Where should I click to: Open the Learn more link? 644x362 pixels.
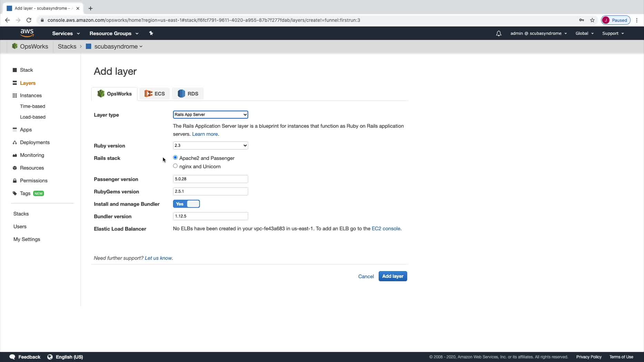pos(205,134)
